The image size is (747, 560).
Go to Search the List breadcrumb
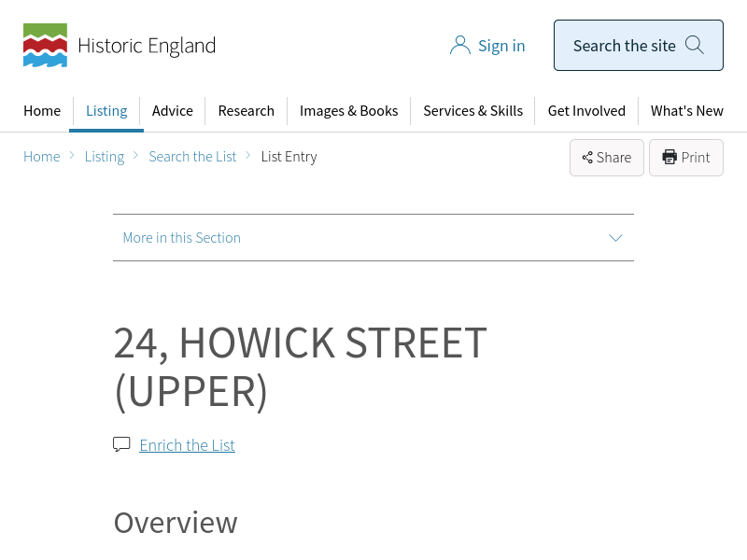pos(192,156)
